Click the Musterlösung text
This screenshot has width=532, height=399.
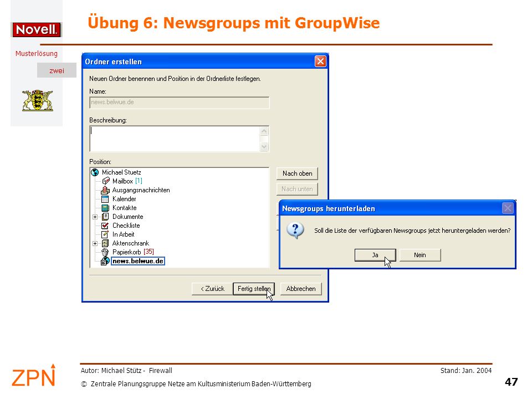coord(37,54)
